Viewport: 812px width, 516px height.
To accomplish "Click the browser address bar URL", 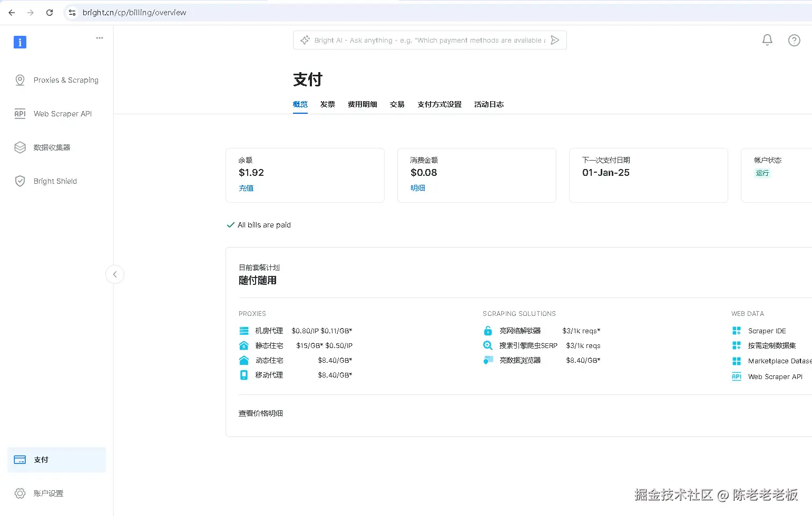I will pos(134,13).
